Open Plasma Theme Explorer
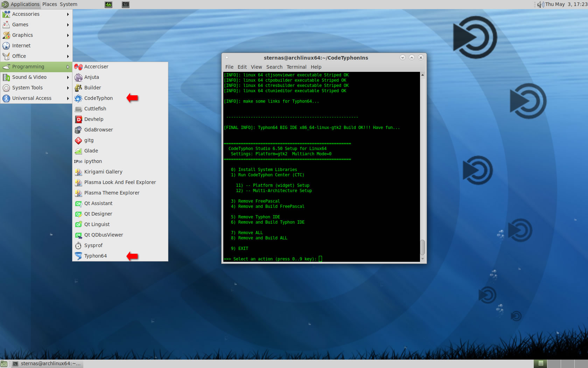 120,193
